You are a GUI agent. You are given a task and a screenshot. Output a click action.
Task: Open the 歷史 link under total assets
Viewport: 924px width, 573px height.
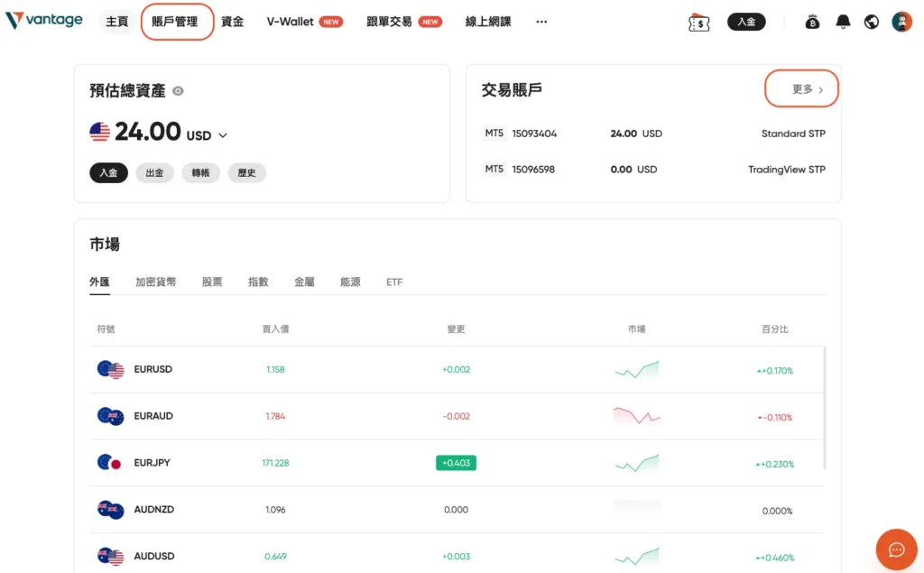[x=246, y=172]
